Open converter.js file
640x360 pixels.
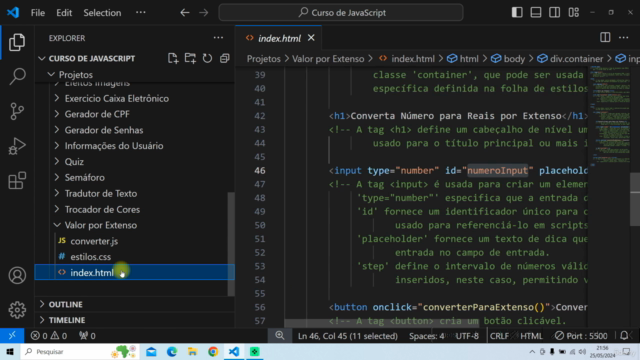[94, 241]
